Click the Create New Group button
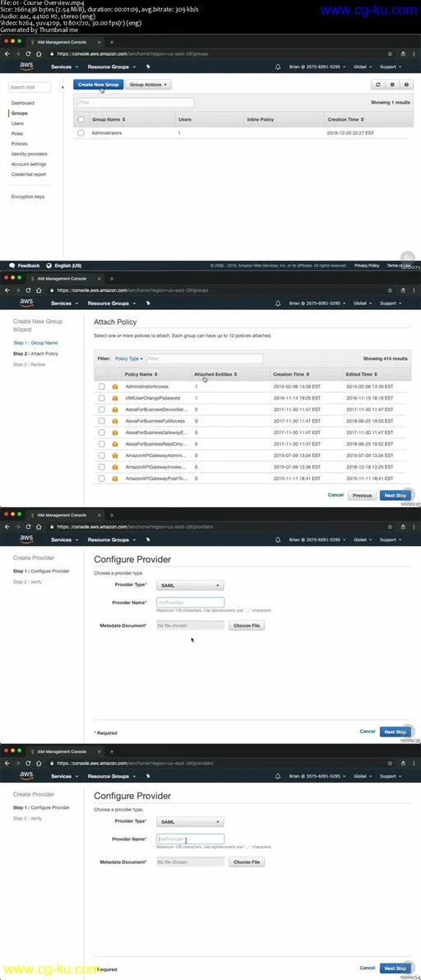Image resolution: width=421 pixels, height=980 pixels. coord(98,85)
